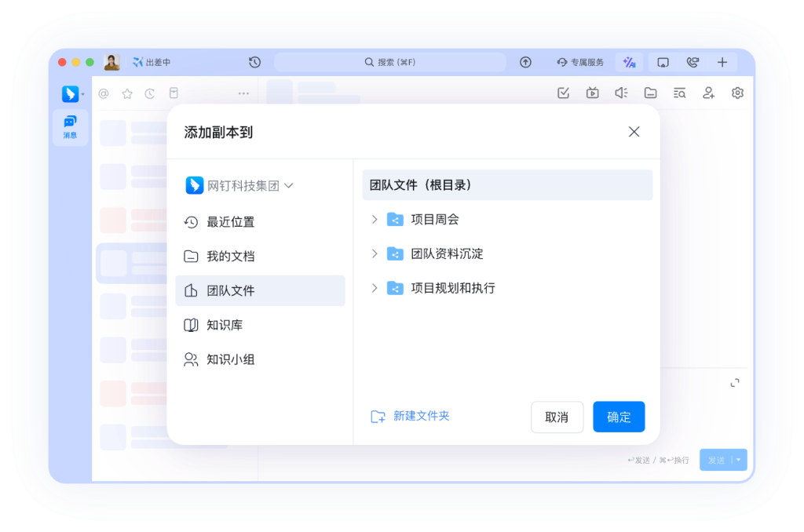Open the shared files folder icon
804x532 pixels.
tap(650, 93)
